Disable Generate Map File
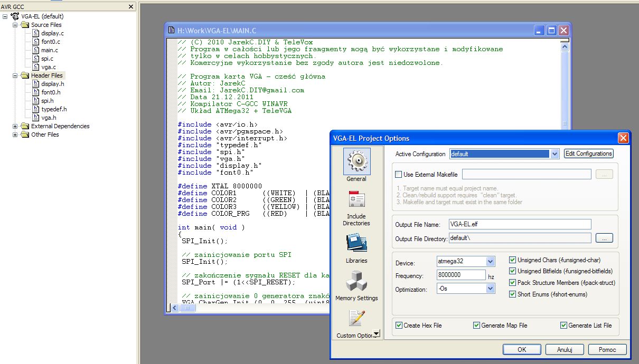This screenshot has height=364, width=639. point(477,325)
